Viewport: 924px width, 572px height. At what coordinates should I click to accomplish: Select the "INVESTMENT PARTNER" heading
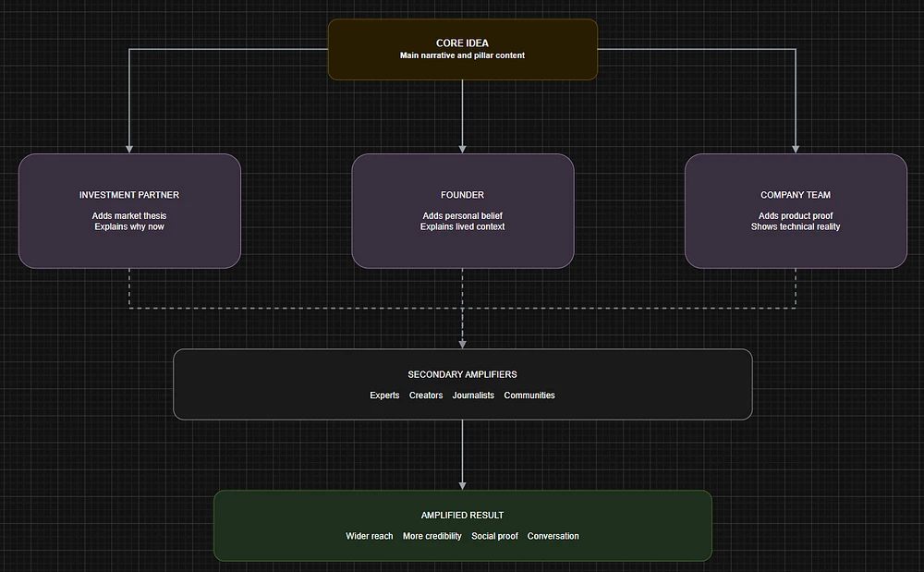(129, 195)
